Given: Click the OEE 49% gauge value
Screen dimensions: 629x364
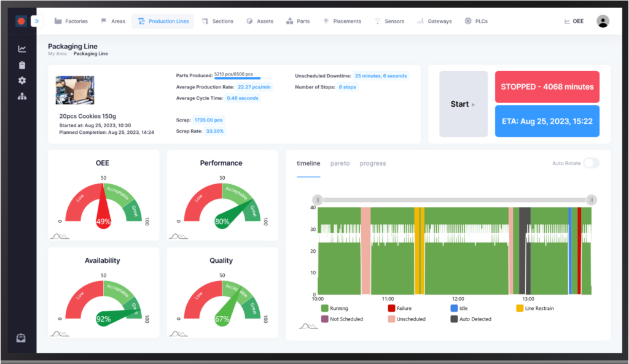Looking at the screenshot, I should point(103,222).
